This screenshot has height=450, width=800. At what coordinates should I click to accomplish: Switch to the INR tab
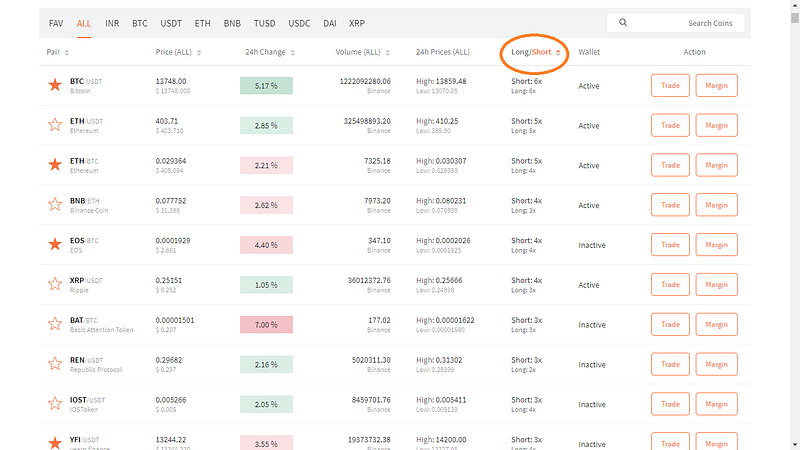click(112, 23)
